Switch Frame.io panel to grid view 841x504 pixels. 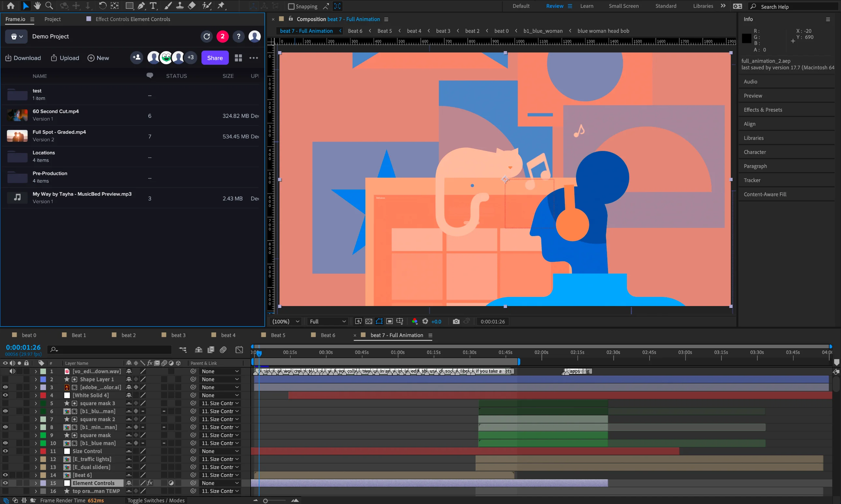point(239,58)
